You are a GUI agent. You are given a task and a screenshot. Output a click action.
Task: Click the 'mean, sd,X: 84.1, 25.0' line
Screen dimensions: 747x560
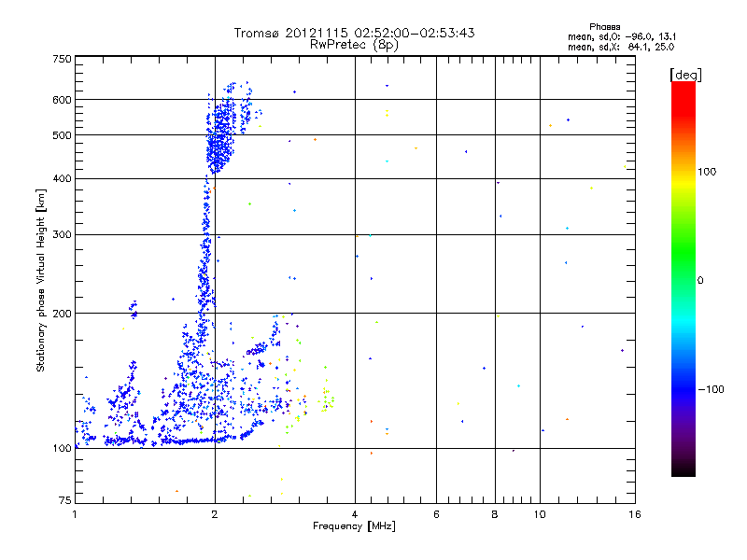click(x=621, y=47)
